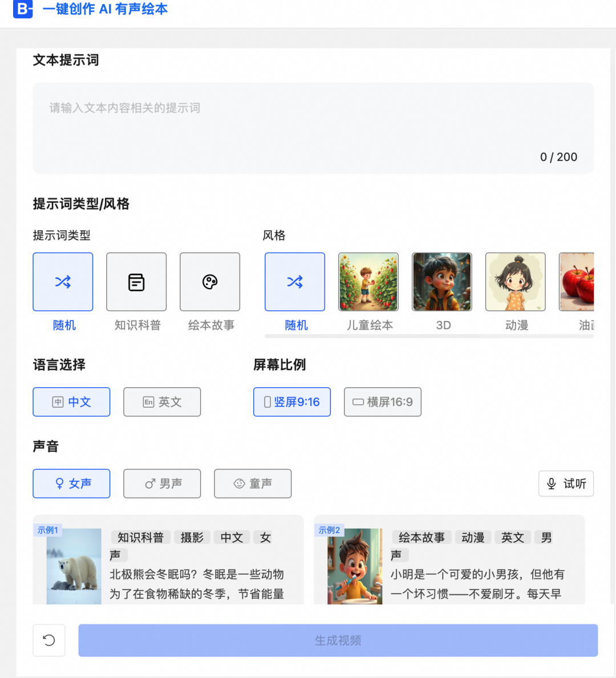Click the 随机 label under prompt type
This screenshot has height=678, width=616.
click(x=64, y=325)
